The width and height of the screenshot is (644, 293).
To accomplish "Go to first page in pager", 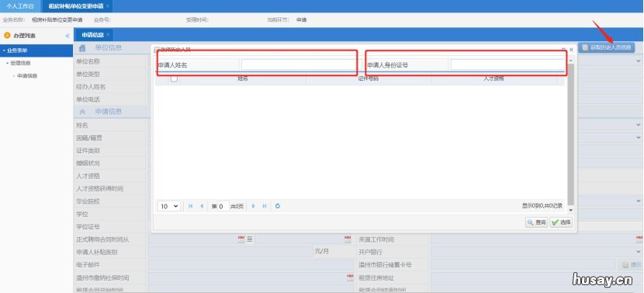I will tap(191, 206).
